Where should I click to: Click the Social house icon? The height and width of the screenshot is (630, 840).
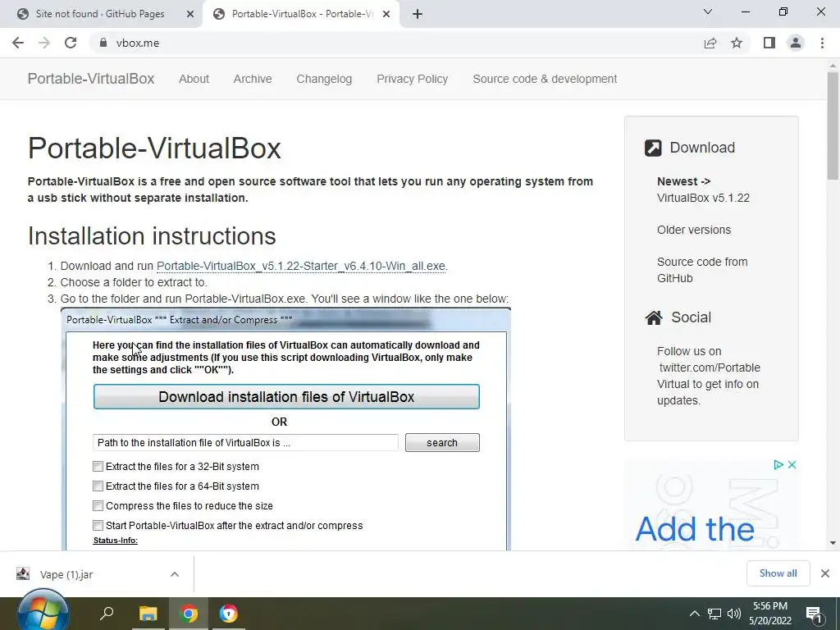(x=654, y=317)
